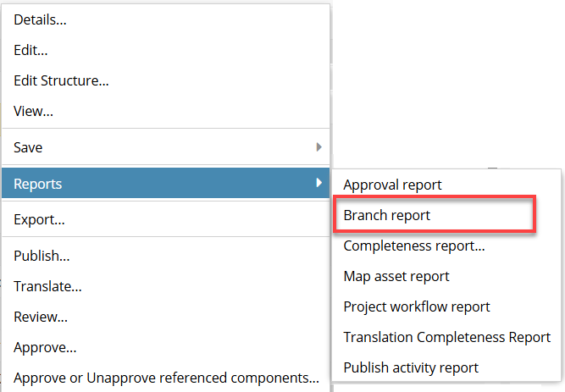565x392 pixels.
Task: Choose Export... from the menu
Action: coord(165,219)
